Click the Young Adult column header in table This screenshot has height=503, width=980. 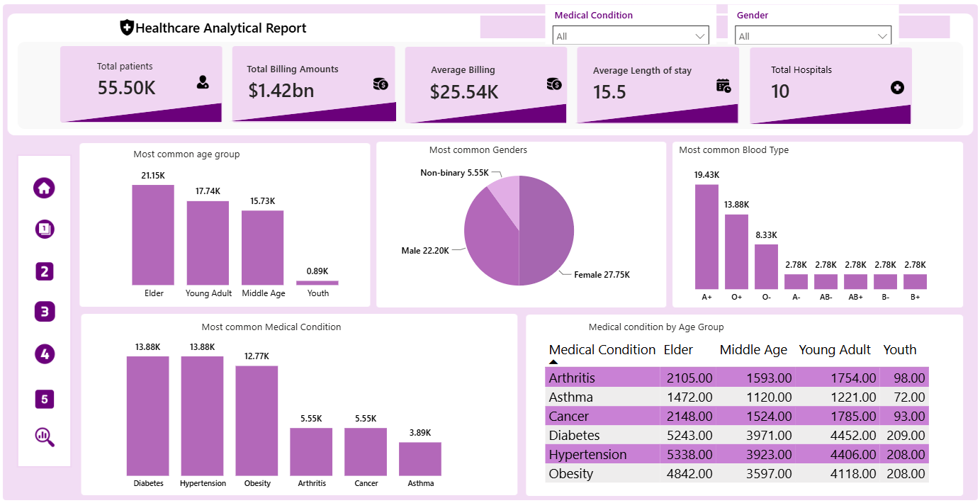[x=835, y=349]
